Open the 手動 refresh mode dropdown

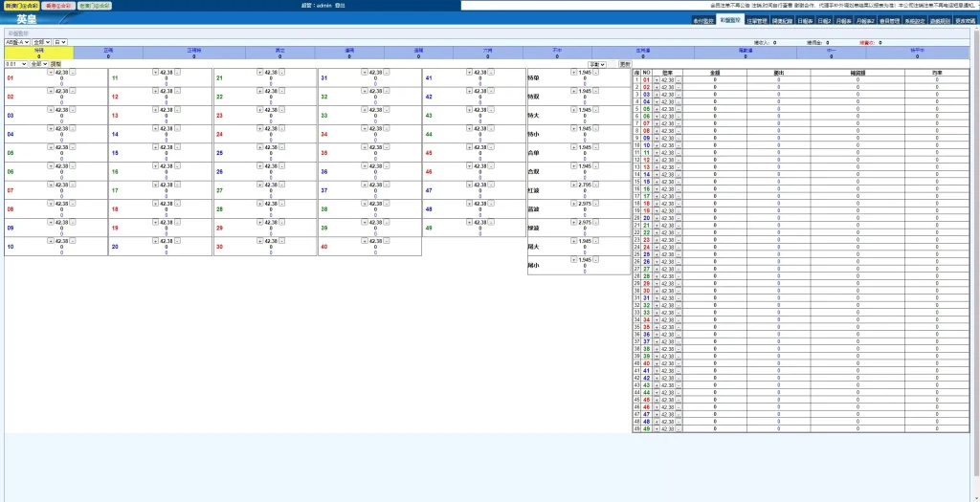click(x=597, y=64)
